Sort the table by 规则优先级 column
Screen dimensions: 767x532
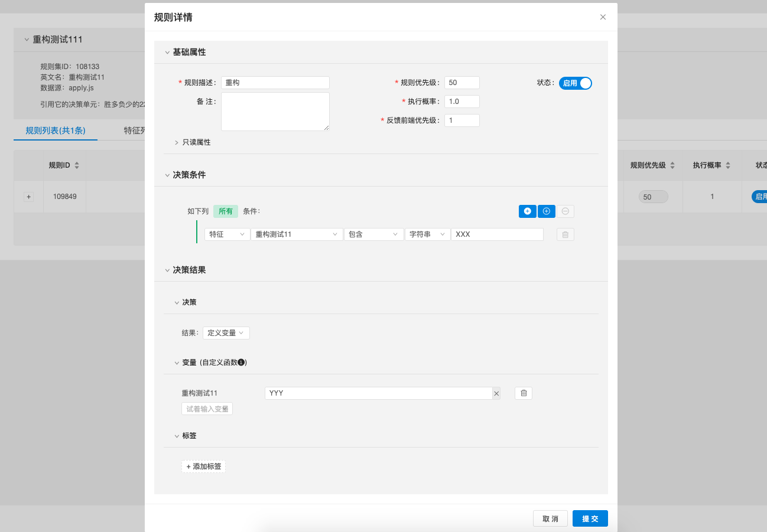[672, 165]
